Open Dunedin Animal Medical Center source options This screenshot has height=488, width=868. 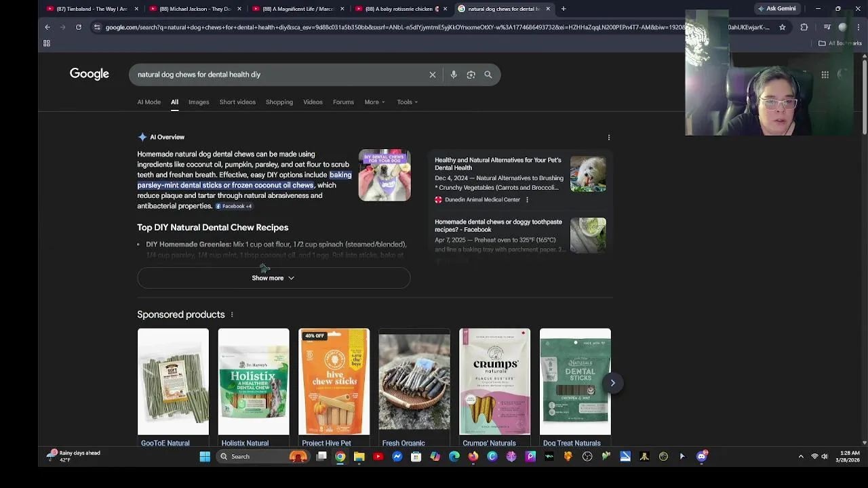coord(527,200)
